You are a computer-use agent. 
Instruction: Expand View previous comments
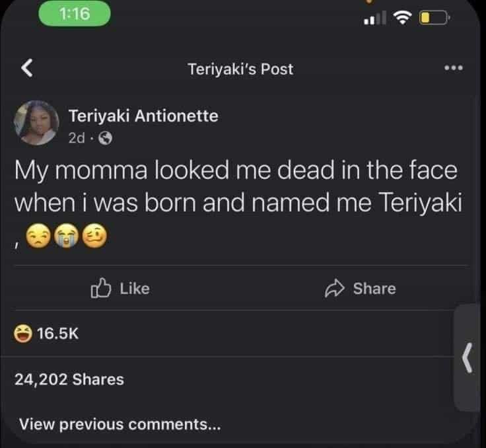(x=120, y=424)
